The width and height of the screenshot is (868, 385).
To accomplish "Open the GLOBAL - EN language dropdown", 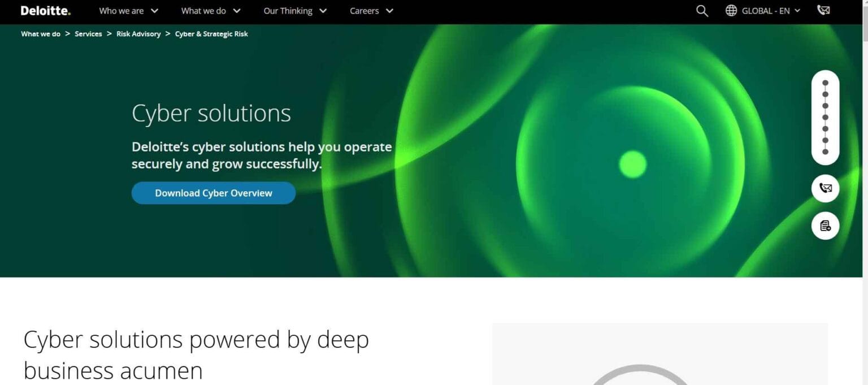I will 771,11.
